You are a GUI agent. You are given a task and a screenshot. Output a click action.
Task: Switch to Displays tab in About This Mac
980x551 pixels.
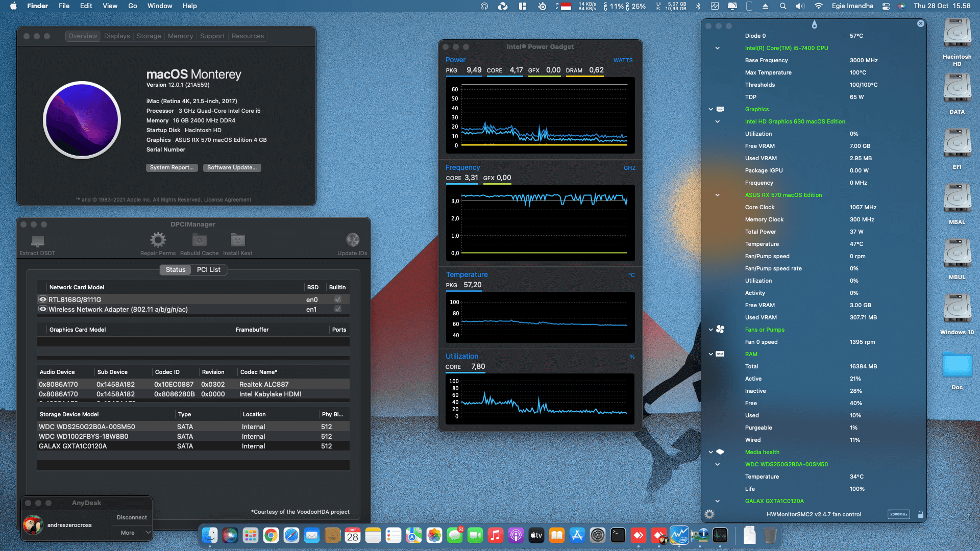[117, 36]
